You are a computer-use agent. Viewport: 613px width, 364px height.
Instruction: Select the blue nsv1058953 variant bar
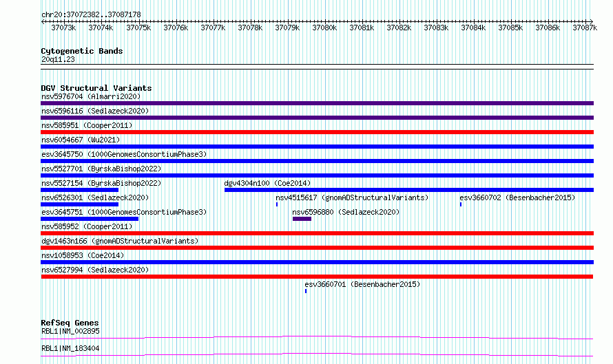[x=317, y=262]
